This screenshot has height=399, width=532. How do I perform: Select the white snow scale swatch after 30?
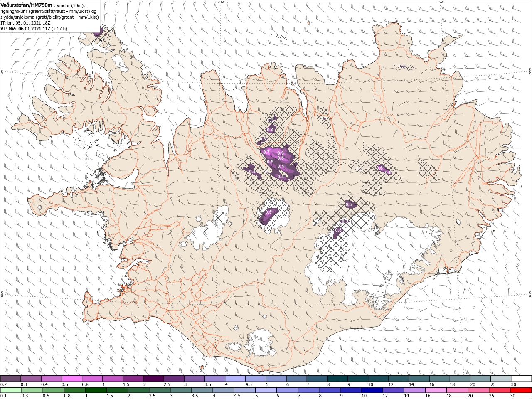click(x=521, y=379)
